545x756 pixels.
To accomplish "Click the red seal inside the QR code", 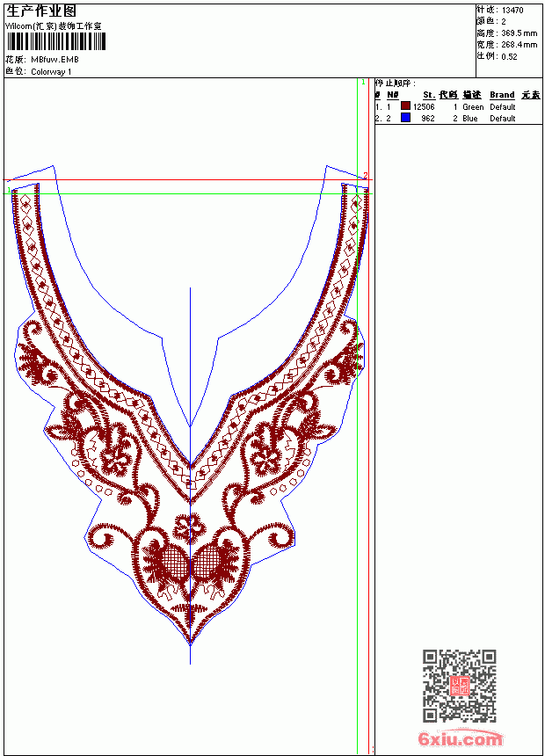I will tap(460, 686).
